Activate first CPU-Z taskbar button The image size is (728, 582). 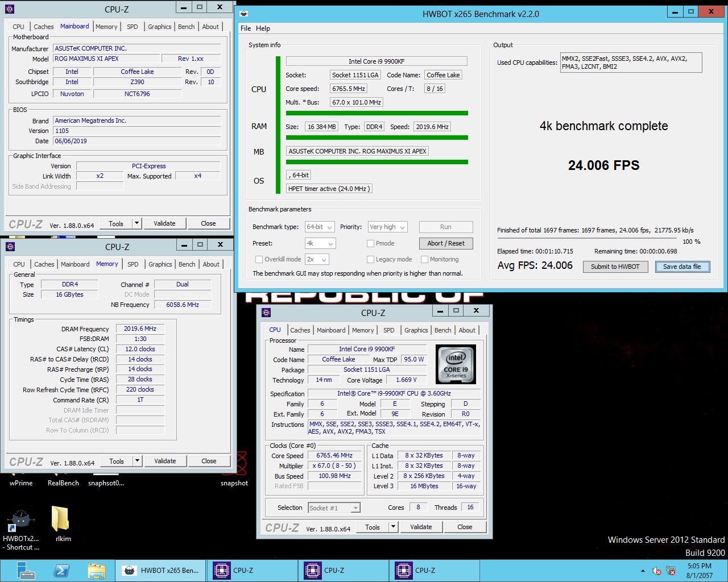(x=252, y=571)
